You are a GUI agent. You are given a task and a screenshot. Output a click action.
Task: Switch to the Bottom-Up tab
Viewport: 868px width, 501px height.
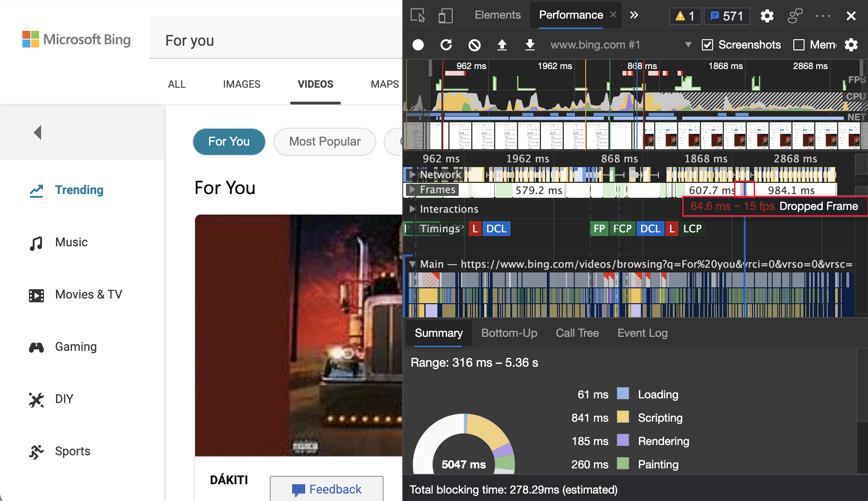[x=509, y=333]
